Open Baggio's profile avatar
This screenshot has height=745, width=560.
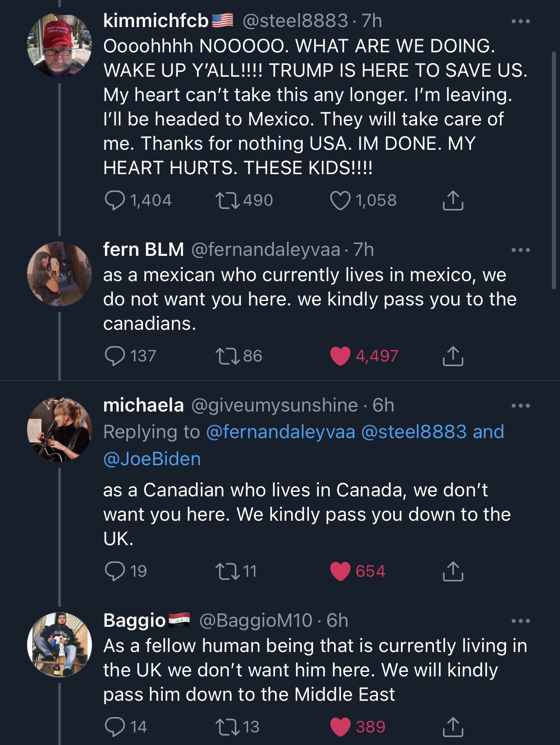click(60, 644)
